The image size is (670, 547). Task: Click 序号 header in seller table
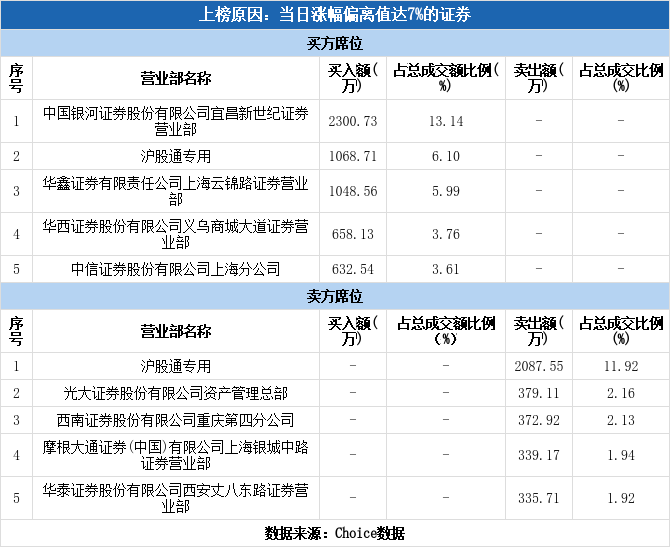16,331
